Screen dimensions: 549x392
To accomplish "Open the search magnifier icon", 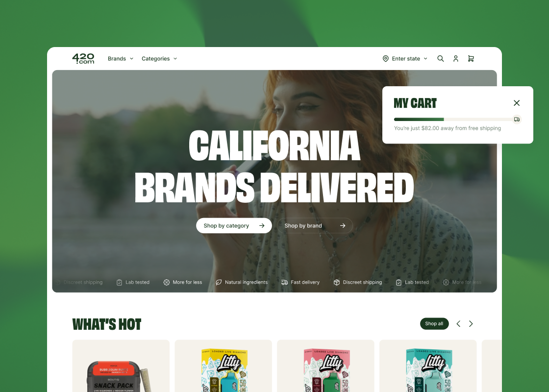I will click(441, 58).
